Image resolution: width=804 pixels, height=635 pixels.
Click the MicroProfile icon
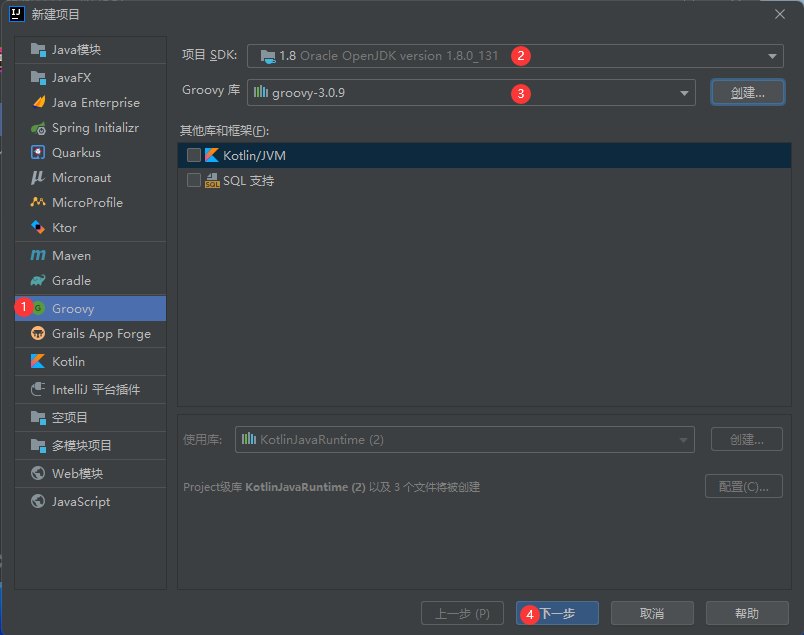(x=38, y=202)
